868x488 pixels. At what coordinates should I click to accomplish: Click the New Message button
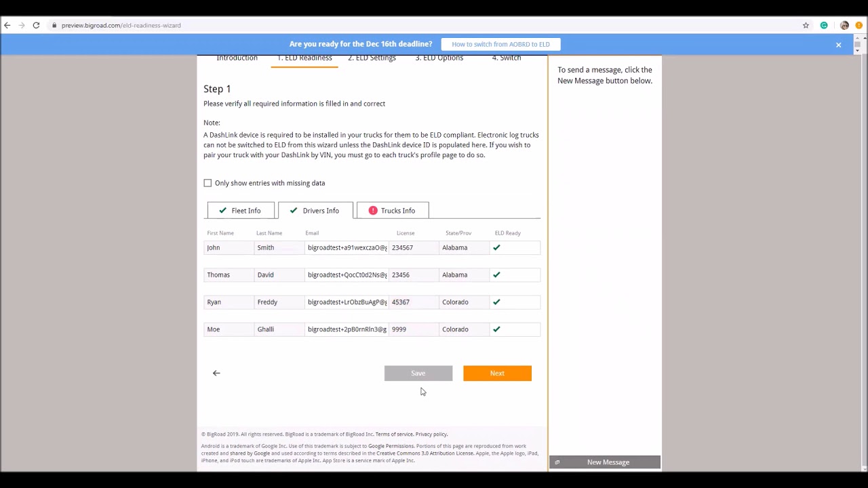[x=605, y=462]
